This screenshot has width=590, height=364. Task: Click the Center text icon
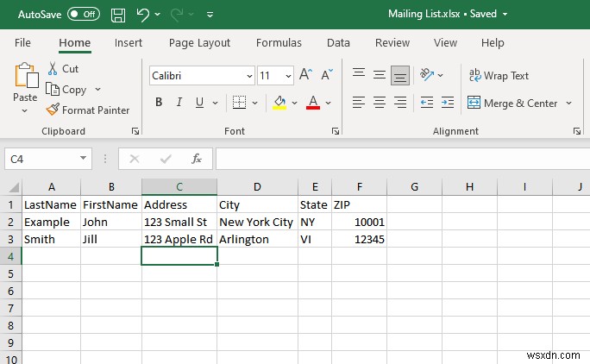(380, 103)
